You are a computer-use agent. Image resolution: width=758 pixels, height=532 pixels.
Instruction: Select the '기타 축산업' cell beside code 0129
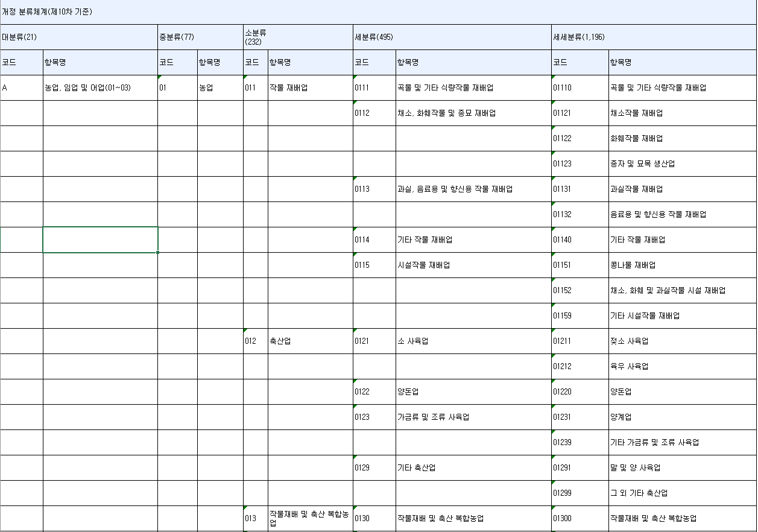(x=473, y=467)
